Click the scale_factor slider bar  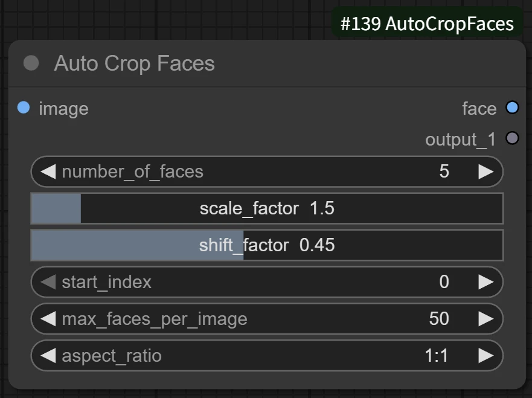pos(267,208)
